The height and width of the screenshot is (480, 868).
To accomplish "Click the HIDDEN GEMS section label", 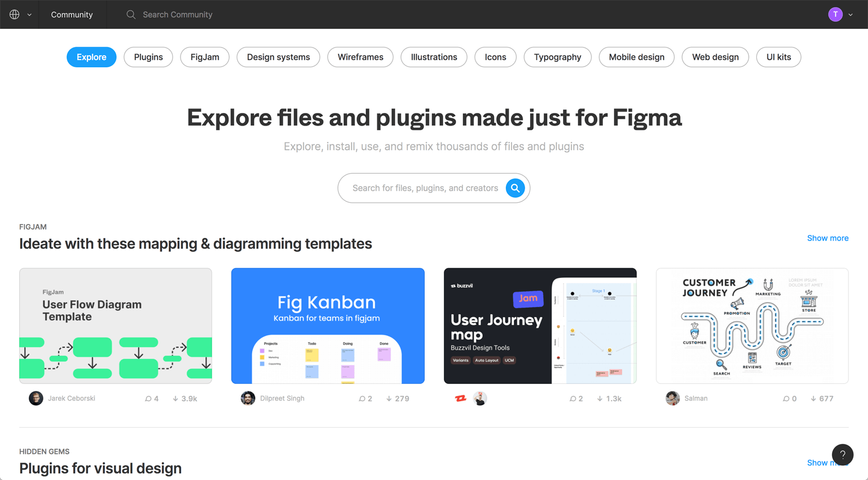I will tap(45, 452).
